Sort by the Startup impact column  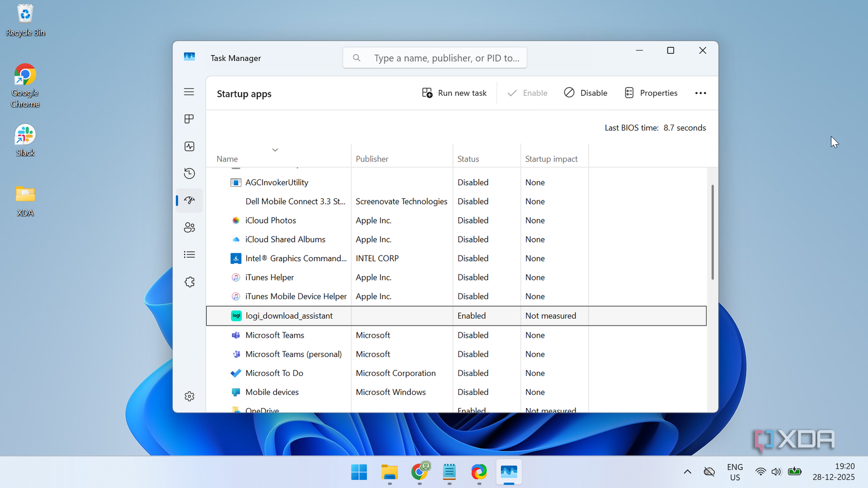(551, 158)
